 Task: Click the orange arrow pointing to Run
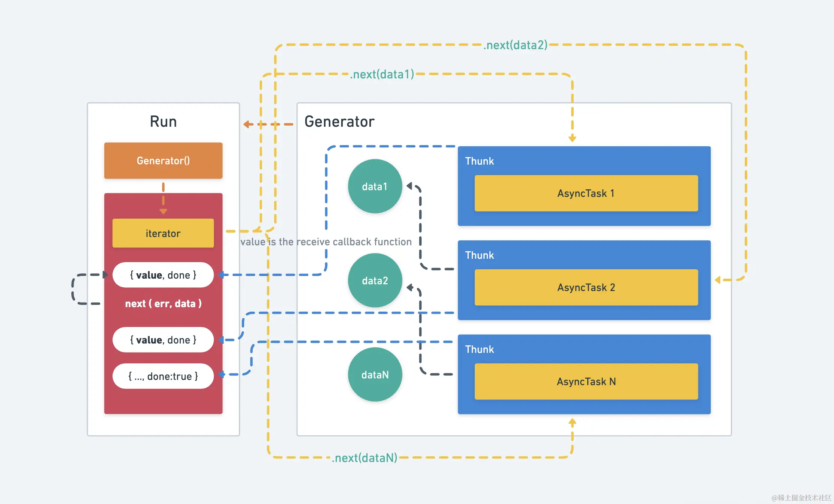[x=248, y=124]
